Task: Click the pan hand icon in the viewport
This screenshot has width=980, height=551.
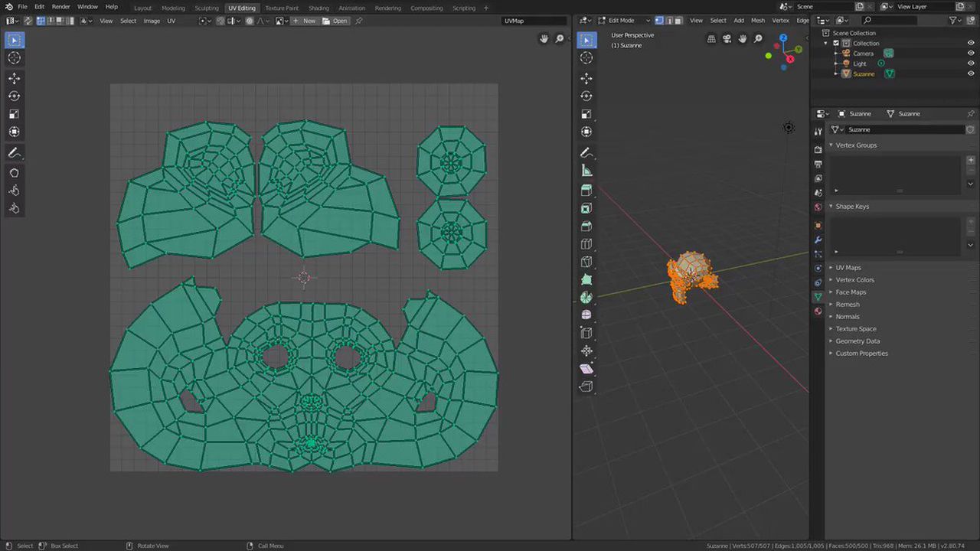Action: (742, 38)
